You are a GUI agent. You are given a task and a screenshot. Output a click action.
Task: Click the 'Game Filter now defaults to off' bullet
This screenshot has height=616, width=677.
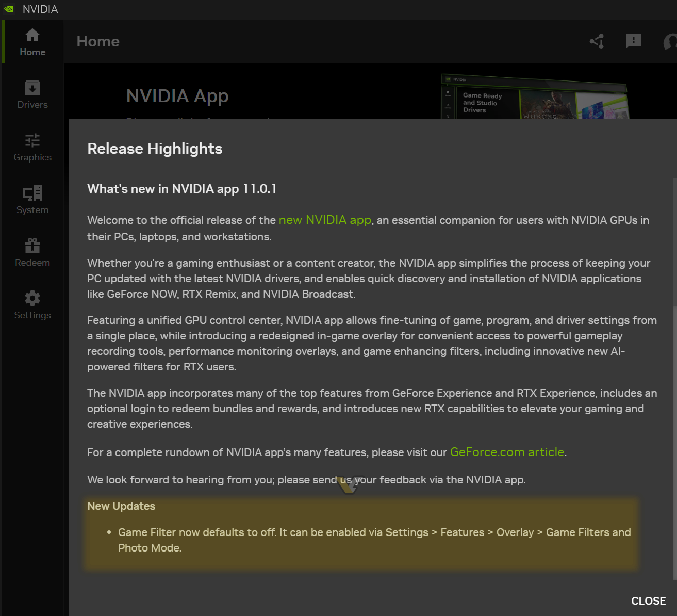[x=374, y=540]
